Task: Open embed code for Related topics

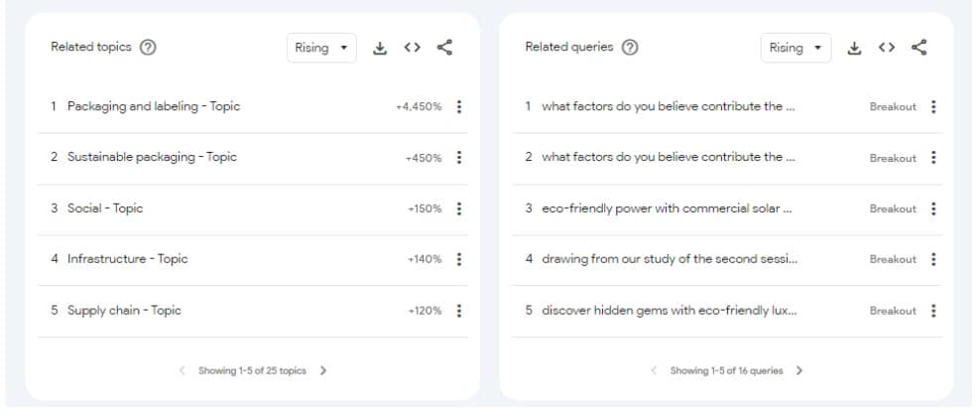Action: 412,48
